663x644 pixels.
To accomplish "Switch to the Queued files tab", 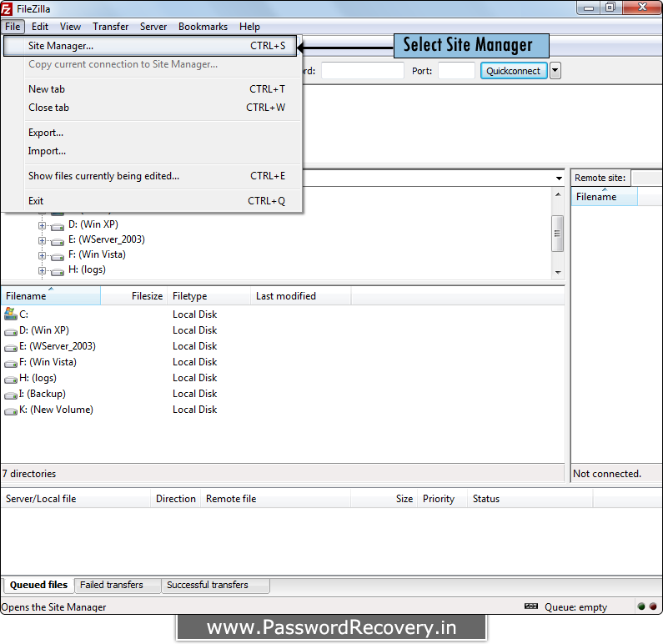I will point(38,585).
